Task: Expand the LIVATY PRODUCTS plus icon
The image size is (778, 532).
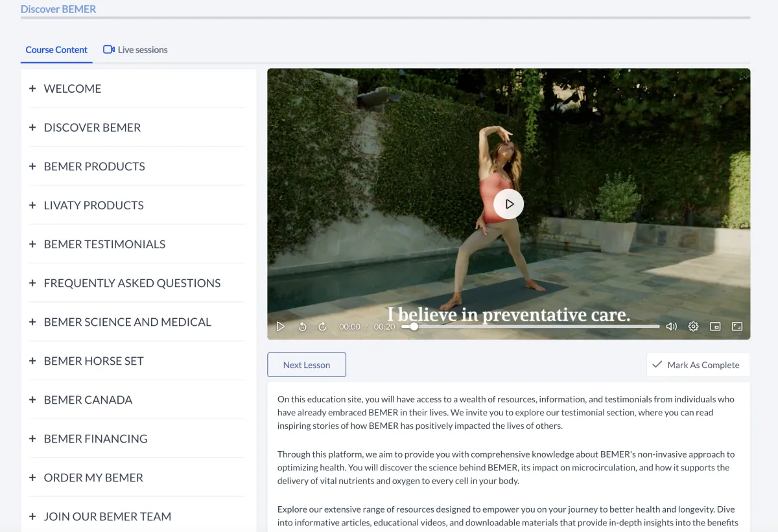Action: pos(32,205)
